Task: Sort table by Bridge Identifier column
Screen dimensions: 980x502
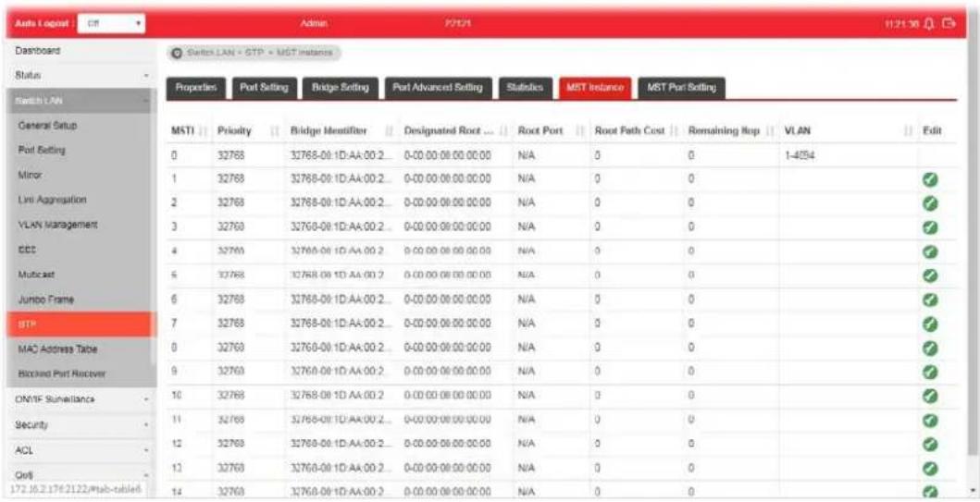Action: click(341, 131)
